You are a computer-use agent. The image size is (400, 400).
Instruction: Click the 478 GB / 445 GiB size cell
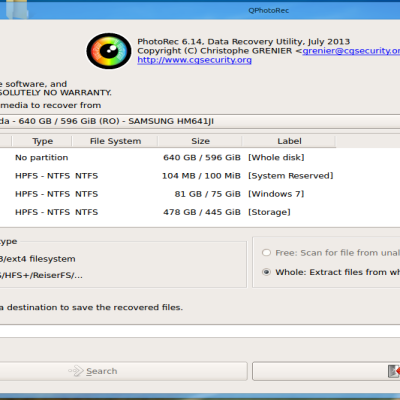[x=202, y=212]
